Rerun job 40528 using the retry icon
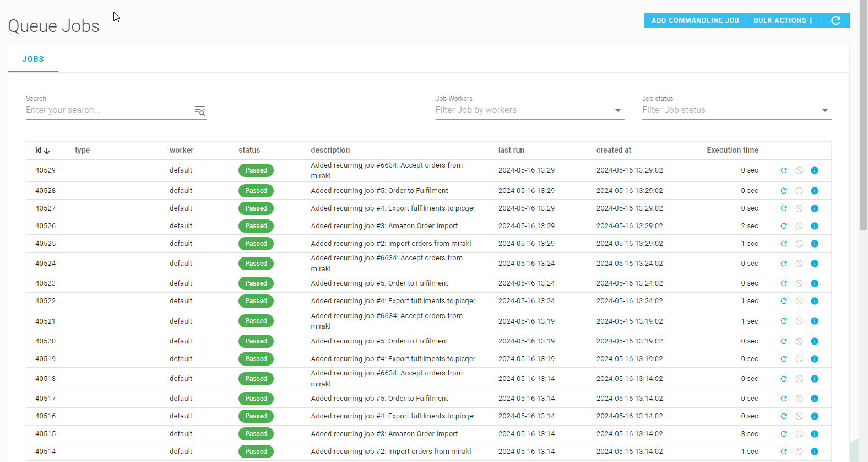Image resolution: width=868 pixels, height=462 pixels. coord(784,191)
